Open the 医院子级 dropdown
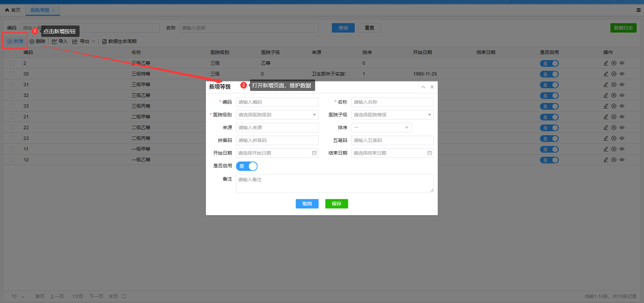Screen dimensions: 644x303 click(x=392, y=115)
